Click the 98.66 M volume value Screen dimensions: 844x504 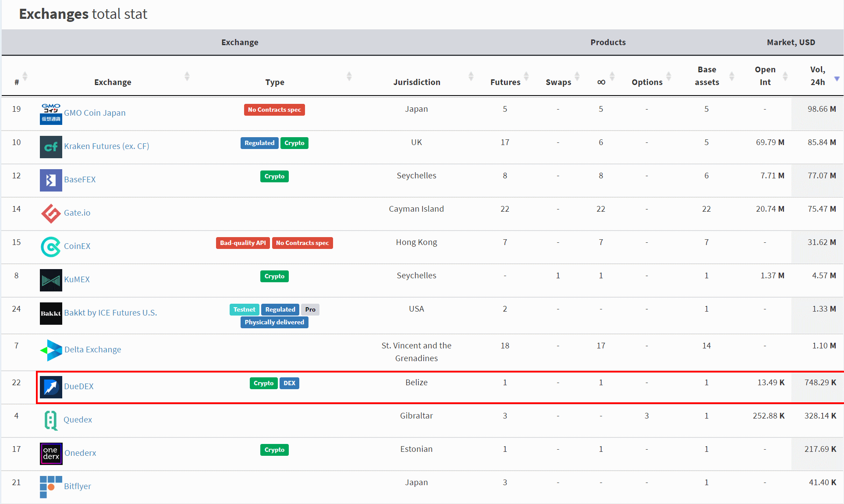[x=822, y=109]
